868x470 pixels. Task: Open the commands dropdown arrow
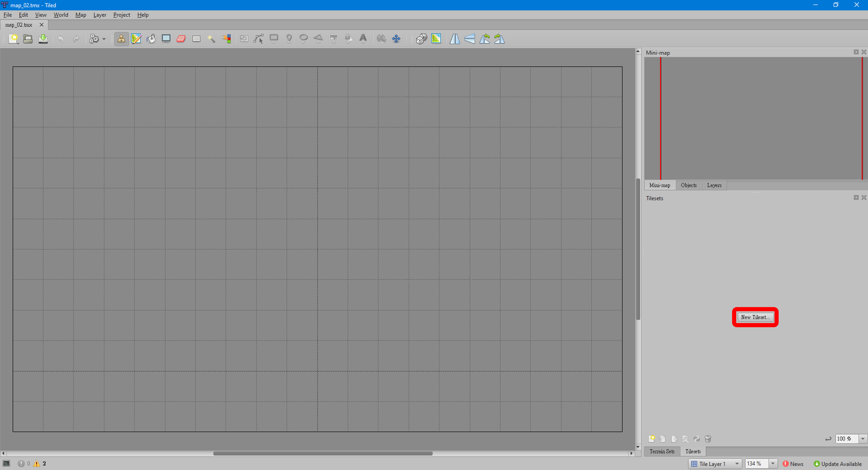[104, 39]
